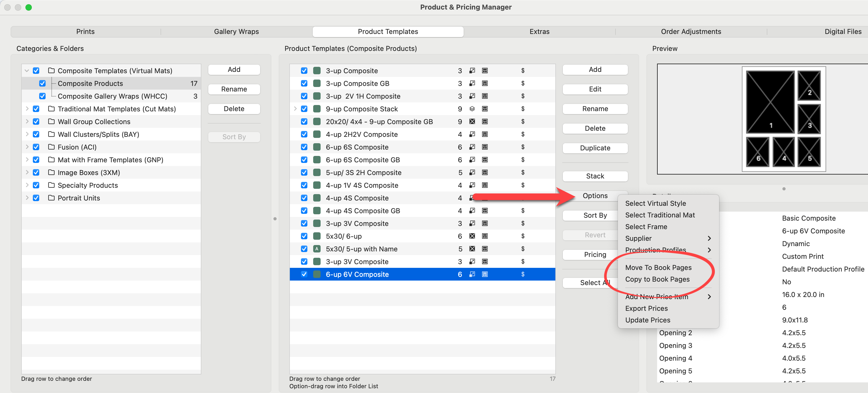
Task: Click the Stack button
Action: (595, 176)
